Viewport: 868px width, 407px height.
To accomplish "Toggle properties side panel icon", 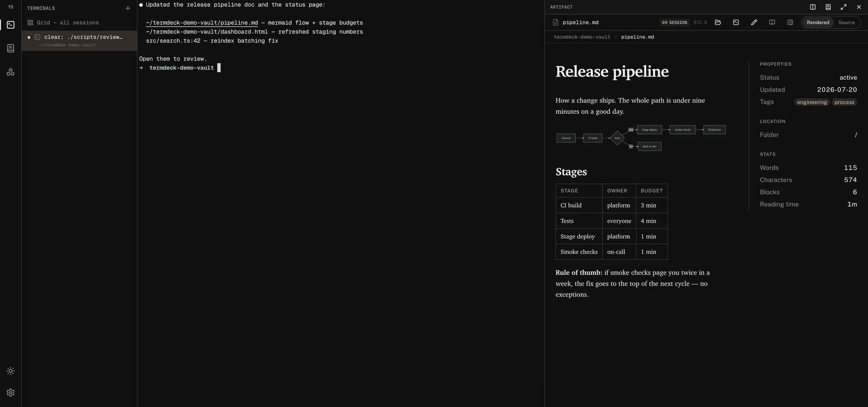I will [x=790, y=22].
